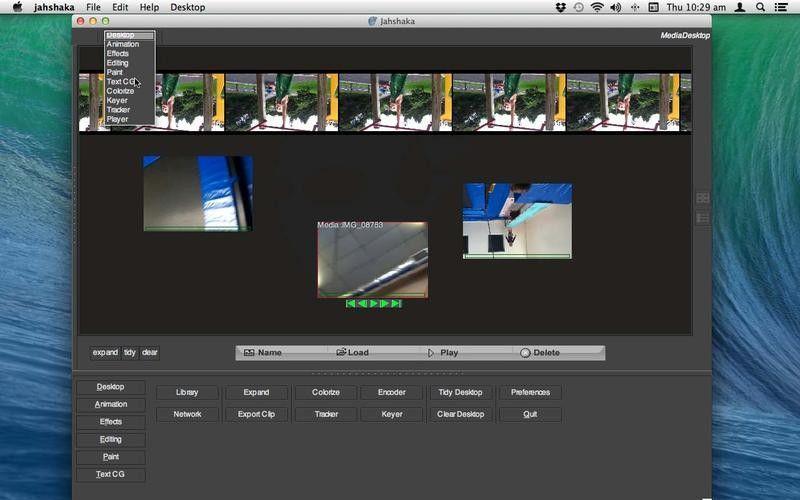Click the Colorize button in bottom panel
The width and height of the screenshot is (800, 500).
click(x=326, y=392)
